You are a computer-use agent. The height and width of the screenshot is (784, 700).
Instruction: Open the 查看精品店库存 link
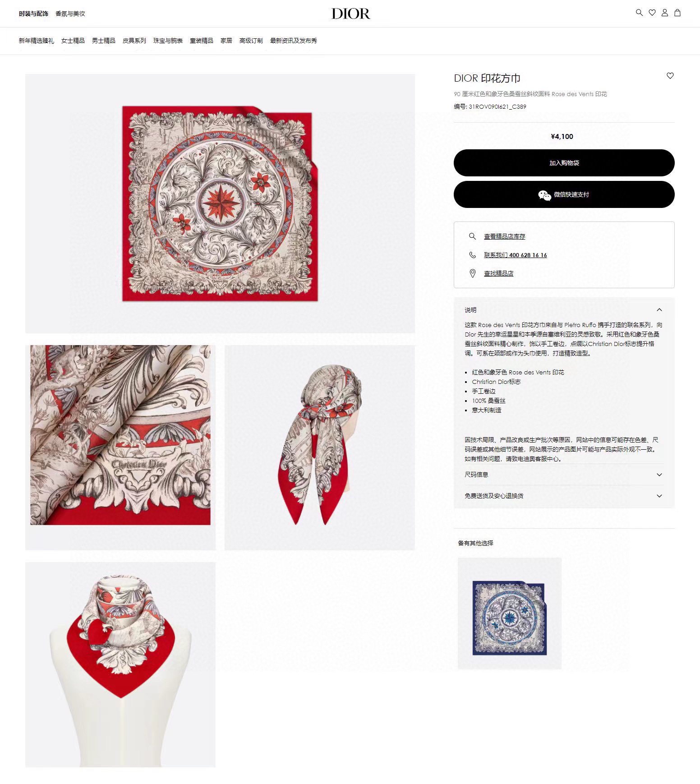(x=504, y=236)
